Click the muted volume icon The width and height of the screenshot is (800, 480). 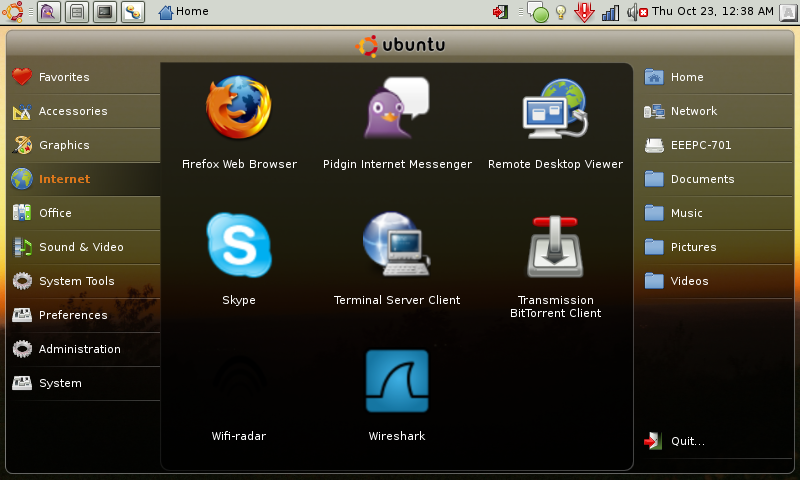coord(637,12)
